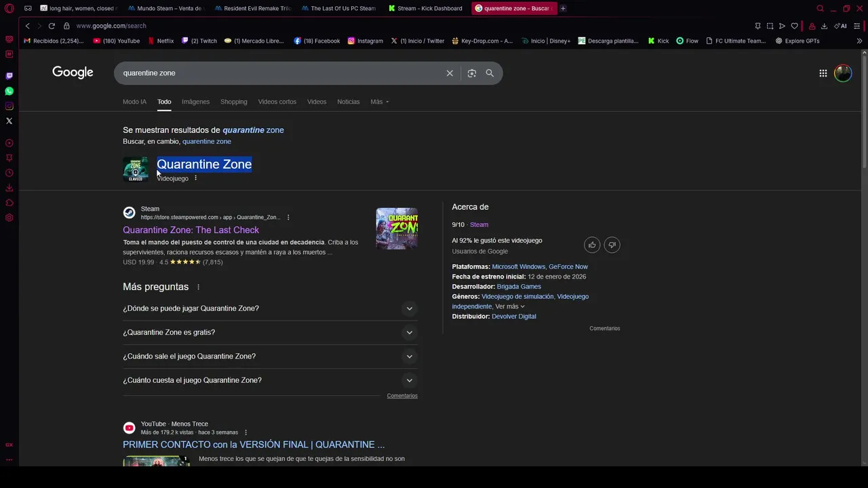868x488 pixels.
Task: Open Explore GPTs bookmark
Action: [797, 41]
